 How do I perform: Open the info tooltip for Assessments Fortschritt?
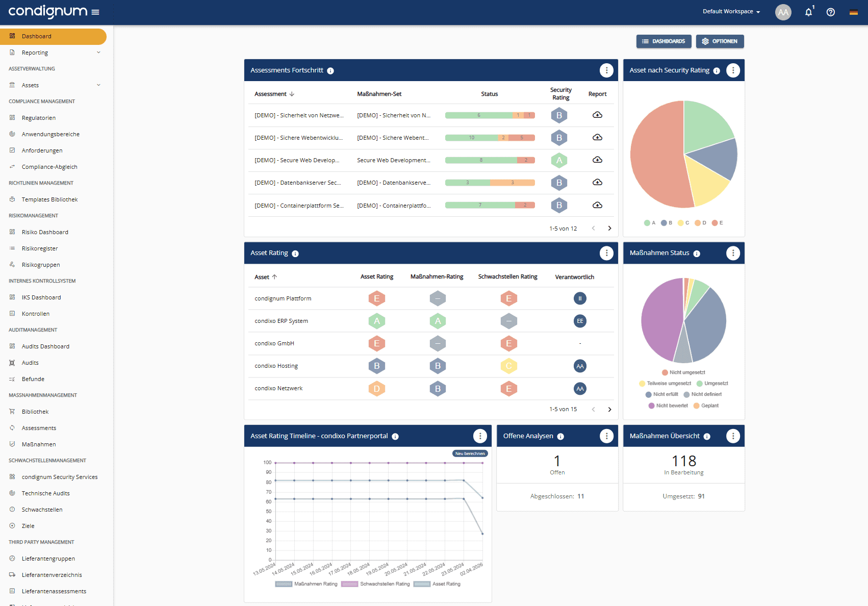coord(331,70)
